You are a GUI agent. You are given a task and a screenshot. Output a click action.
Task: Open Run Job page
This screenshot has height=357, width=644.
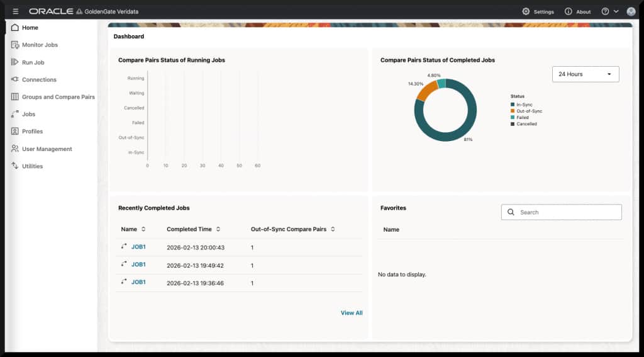[33, 62]
